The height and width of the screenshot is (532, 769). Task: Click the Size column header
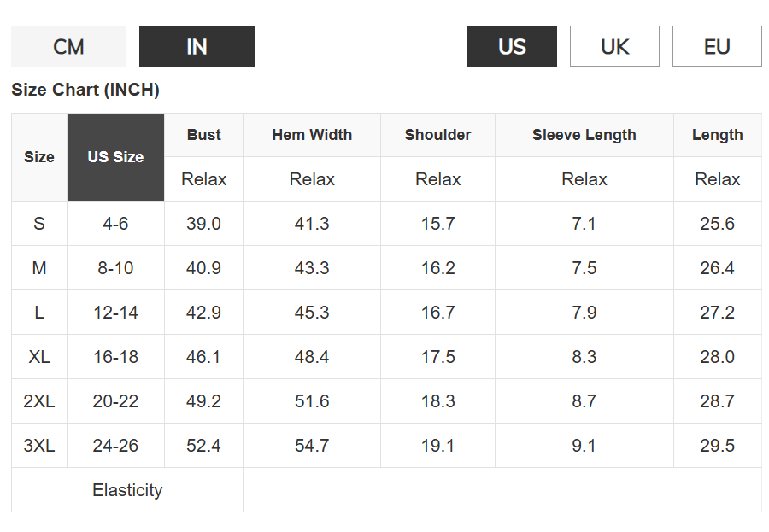(39, 157)
